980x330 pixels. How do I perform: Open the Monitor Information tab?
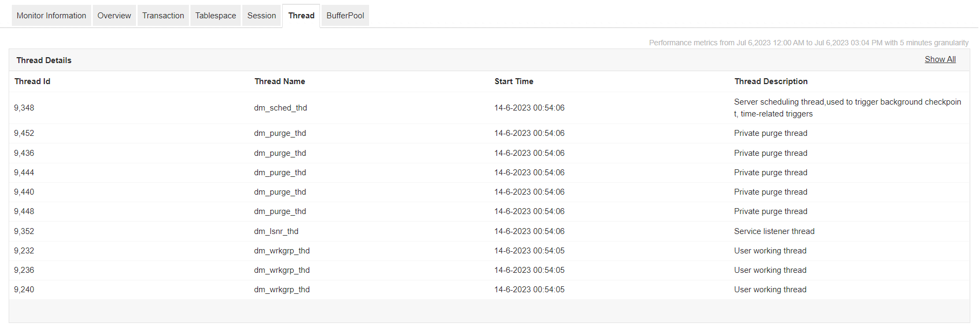(51, 16)
